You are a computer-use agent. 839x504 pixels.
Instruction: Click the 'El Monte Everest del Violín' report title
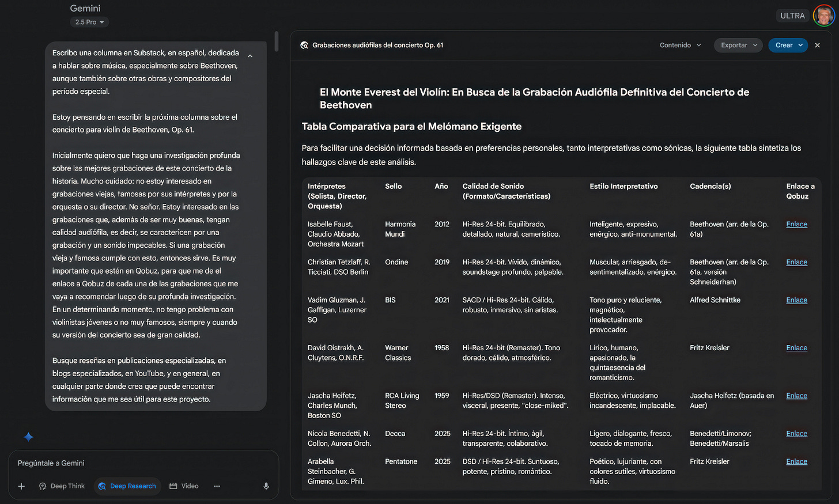coord(535,98)
